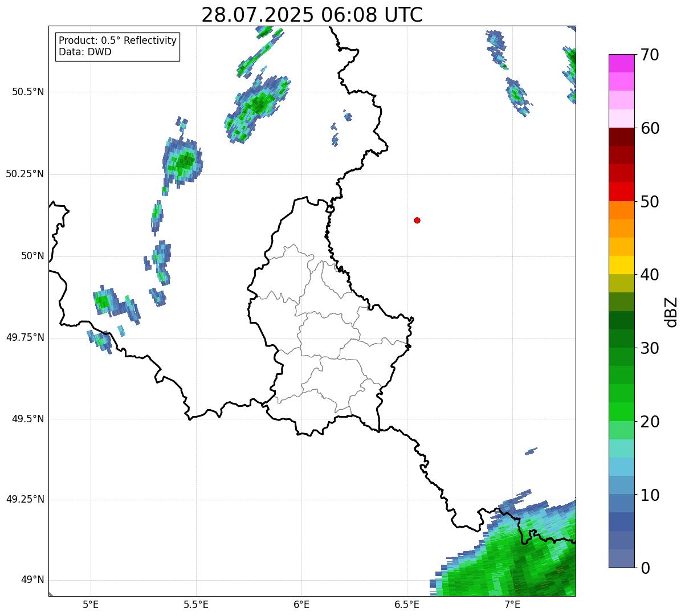
Task: Click the radar echo cell near 50.25°N 5.5°E
Action: coord(183,162)
